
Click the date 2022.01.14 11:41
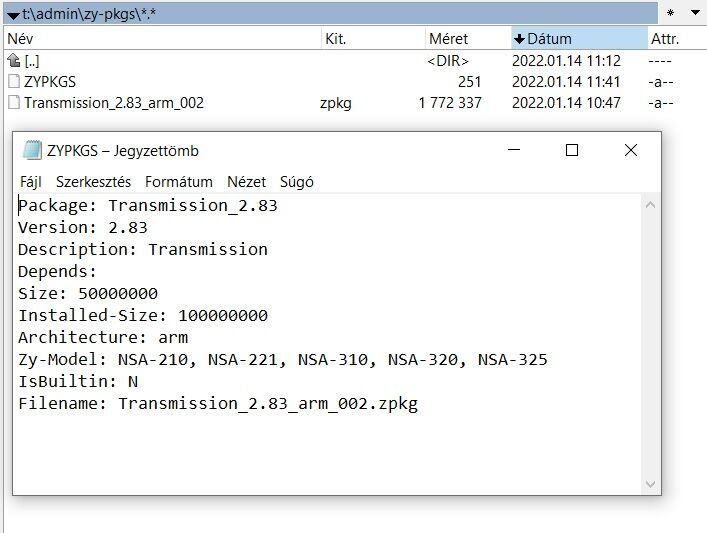coord(566,82)
